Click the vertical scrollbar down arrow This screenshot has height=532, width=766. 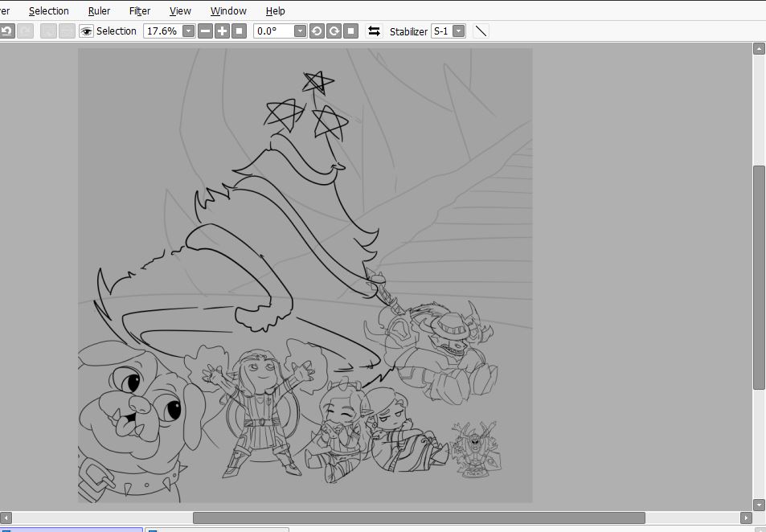pyautogui.click(x=759, y=505)
